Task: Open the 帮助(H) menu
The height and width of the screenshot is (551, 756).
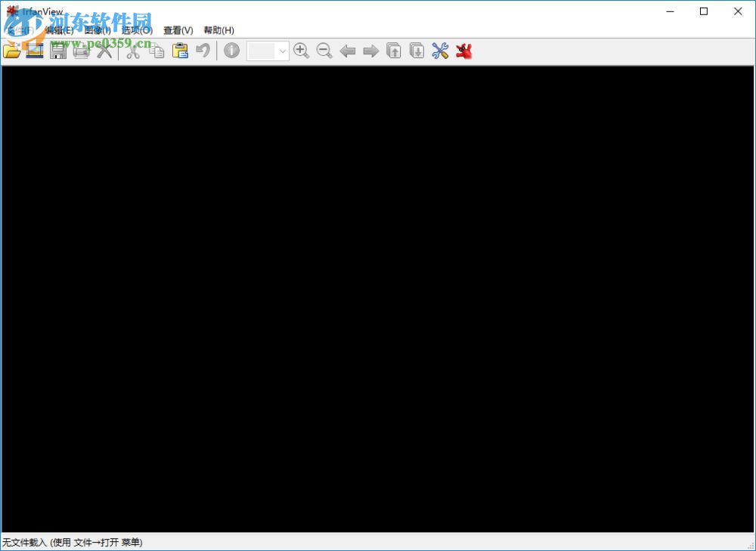Action: click(x=219, y=30)
